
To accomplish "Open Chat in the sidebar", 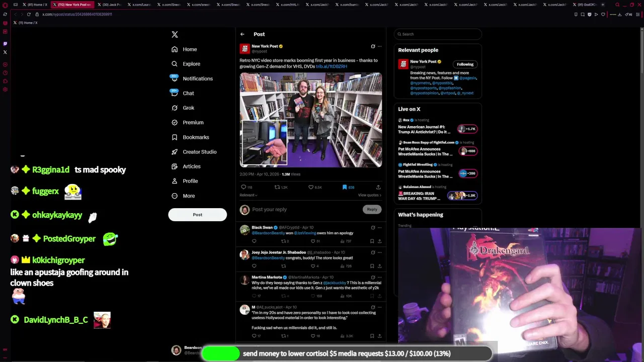I will point(183,93).
